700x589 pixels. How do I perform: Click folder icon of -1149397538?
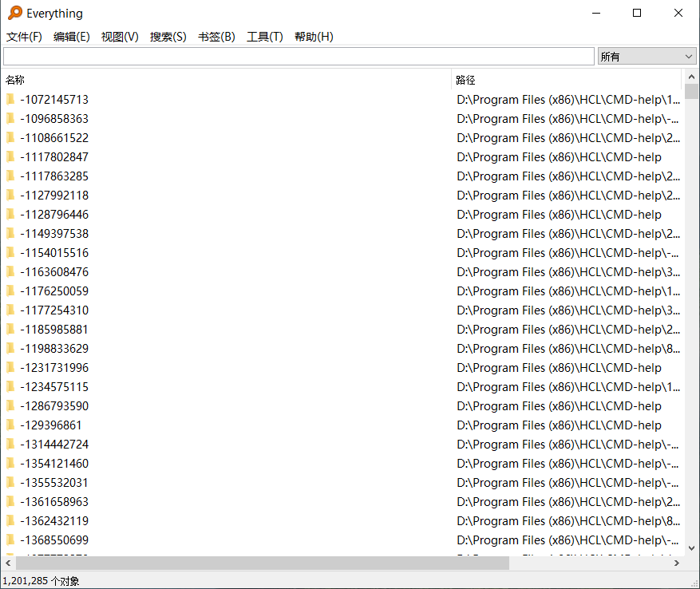10,234
